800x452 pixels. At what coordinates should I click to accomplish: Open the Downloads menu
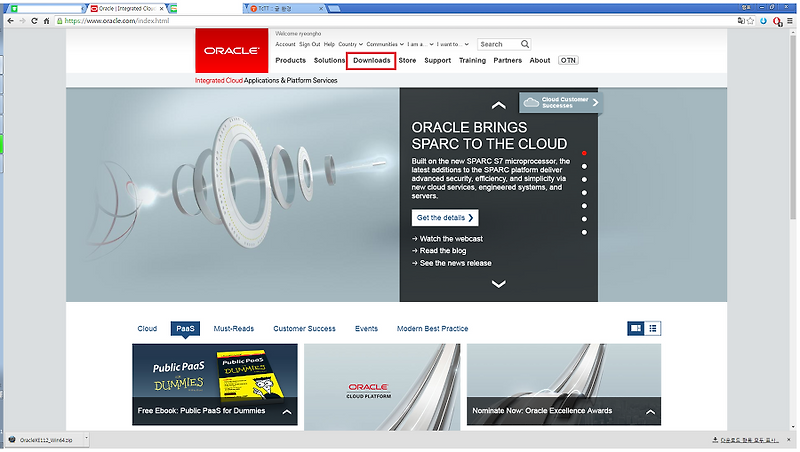371,61
